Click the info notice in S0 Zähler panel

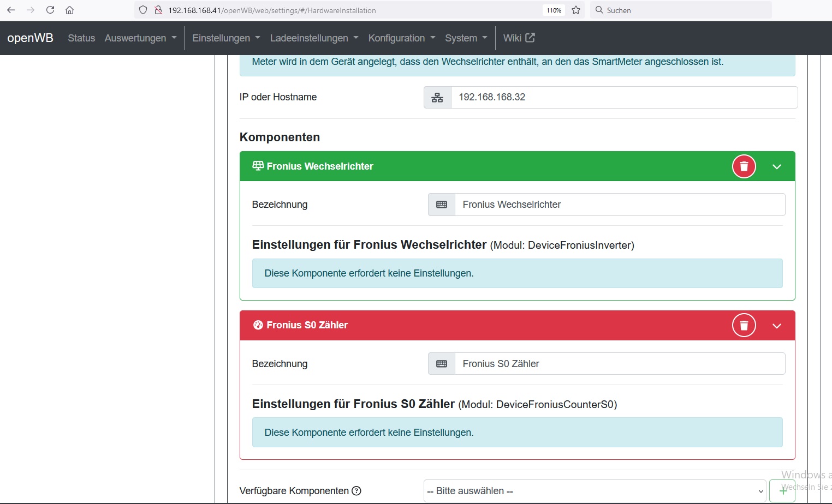coord(517,433)
